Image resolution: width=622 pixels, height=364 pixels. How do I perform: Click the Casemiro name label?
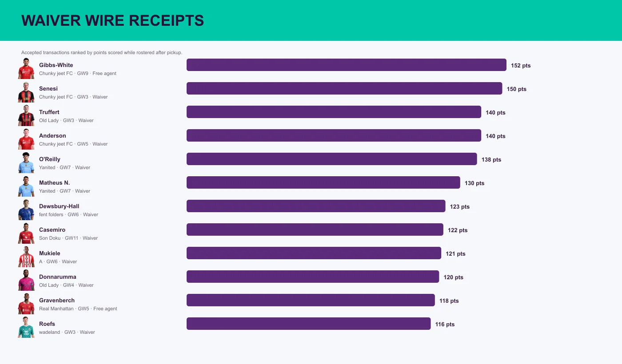tap(52, 230)
